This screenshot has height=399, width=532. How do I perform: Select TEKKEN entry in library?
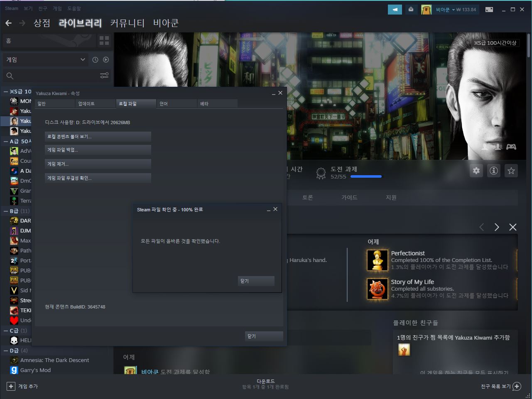tap(20, 310)
